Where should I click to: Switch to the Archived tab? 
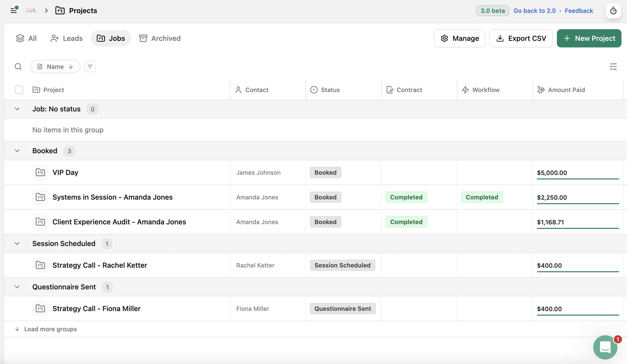pos(160,38)
